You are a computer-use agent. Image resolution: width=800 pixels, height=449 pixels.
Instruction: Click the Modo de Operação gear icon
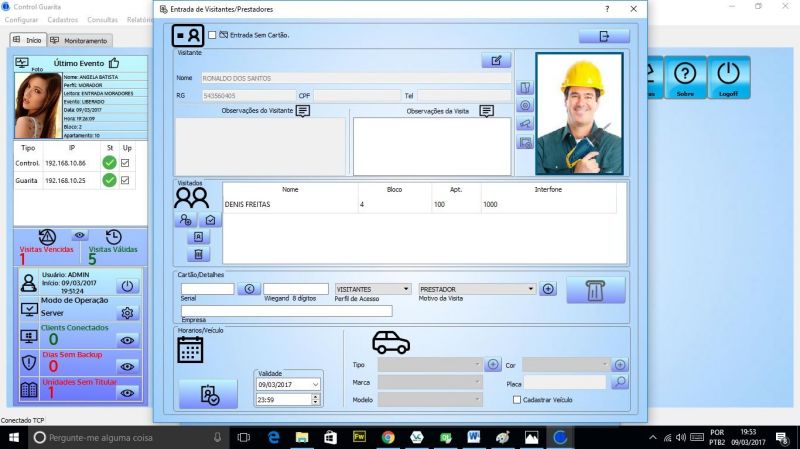(x=127, y=313)
